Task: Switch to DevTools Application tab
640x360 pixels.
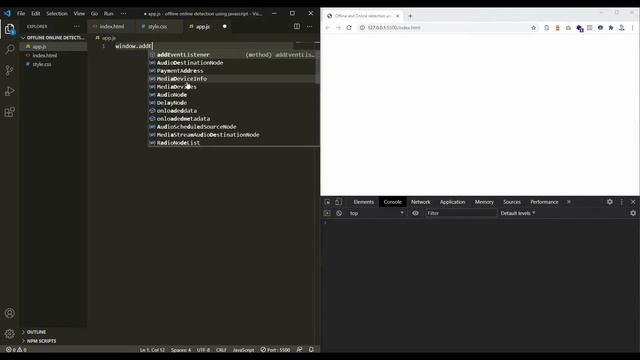Action: tap(452, 202)
